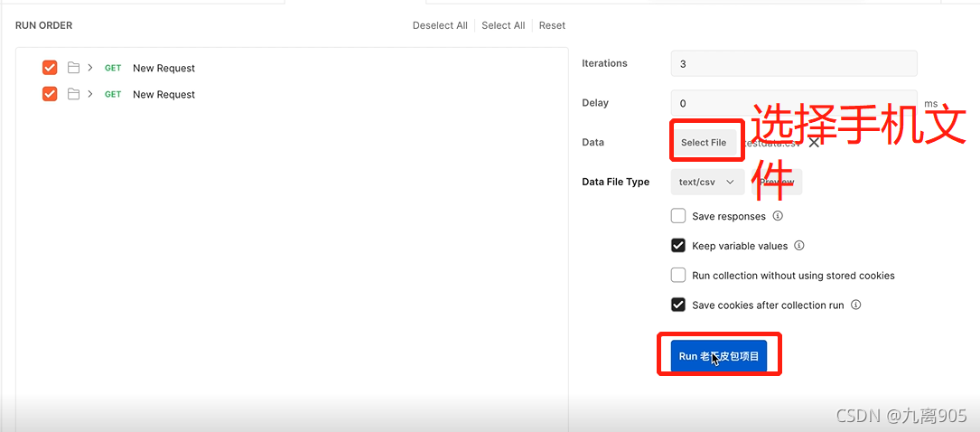This screenshot has width=980, height=432.
Task: Expand the second New Request chevron
Action: [x=90, y=94]
